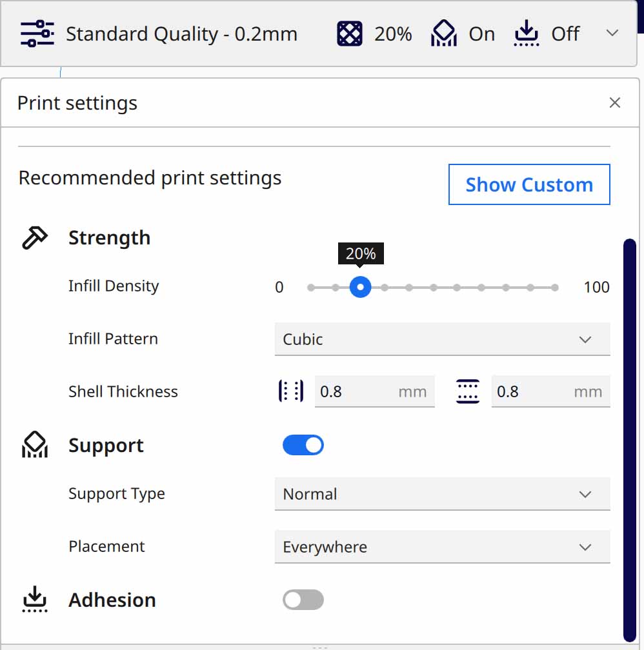Click the print profile sliders icon
The height and width of the screenshot is (650, 644).
(x=37, y=34)
